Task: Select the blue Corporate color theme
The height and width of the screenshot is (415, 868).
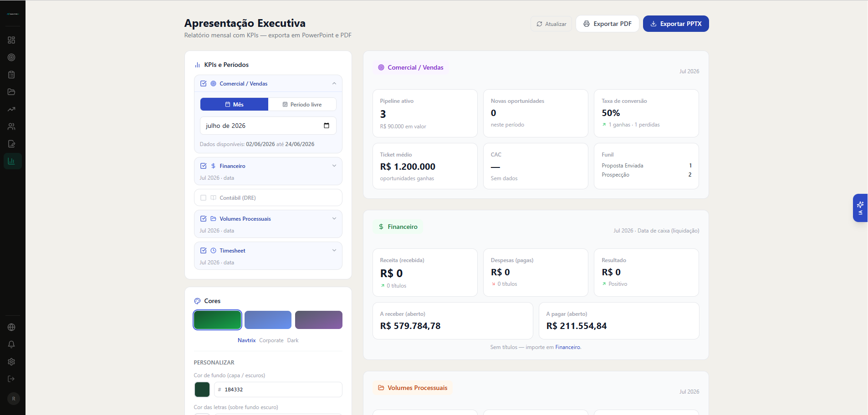Action: [x=268, y=320]
